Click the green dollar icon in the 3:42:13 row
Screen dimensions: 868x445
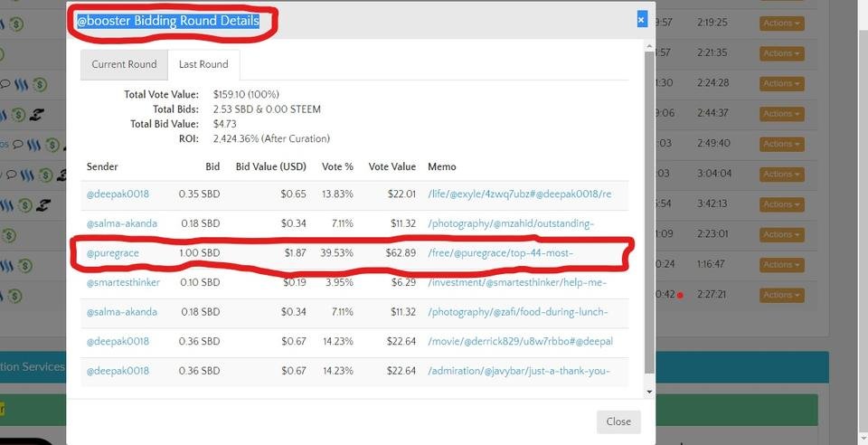[x=24, y=205]
